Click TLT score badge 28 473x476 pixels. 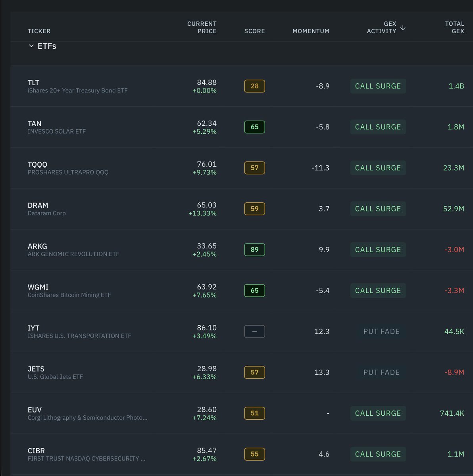pyautogui.click(x=254, y=86)
